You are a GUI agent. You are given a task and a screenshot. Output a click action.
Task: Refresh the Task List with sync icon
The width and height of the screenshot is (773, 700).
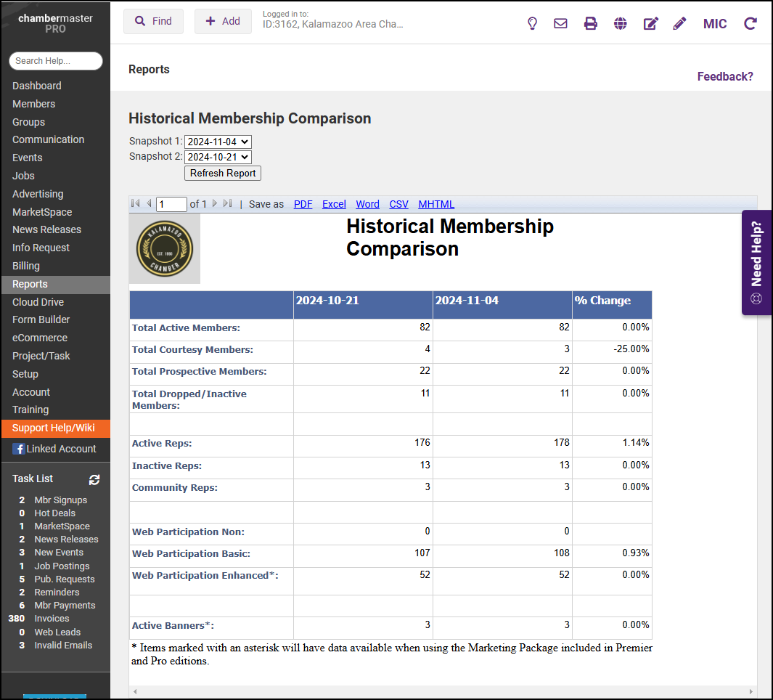pos(94,479)
